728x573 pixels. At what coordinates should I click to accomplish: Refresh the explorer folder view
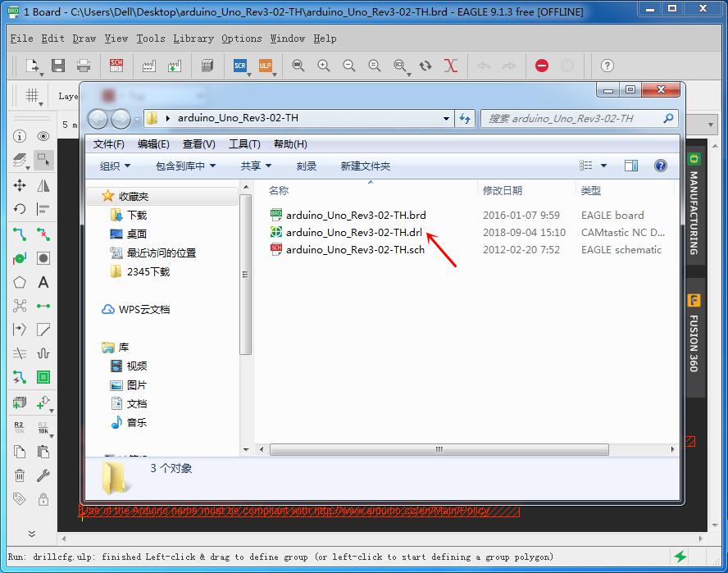(x=464, y=118)
